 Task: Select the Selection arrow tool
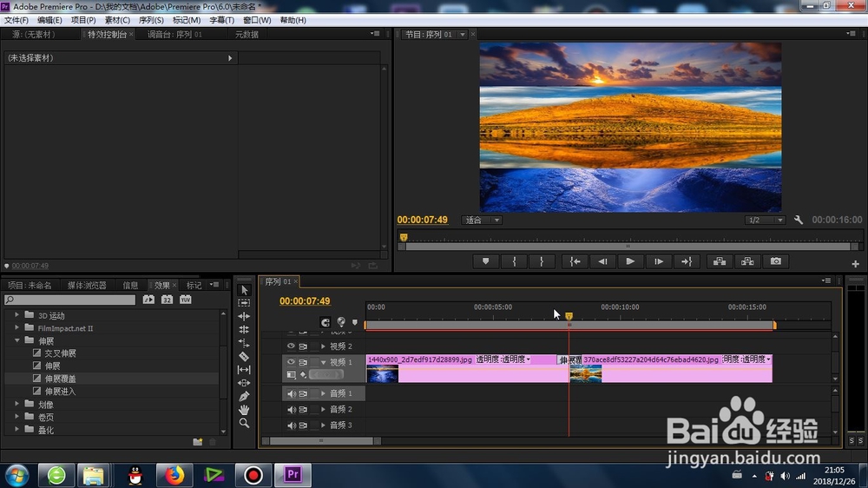tap(244, 290)
